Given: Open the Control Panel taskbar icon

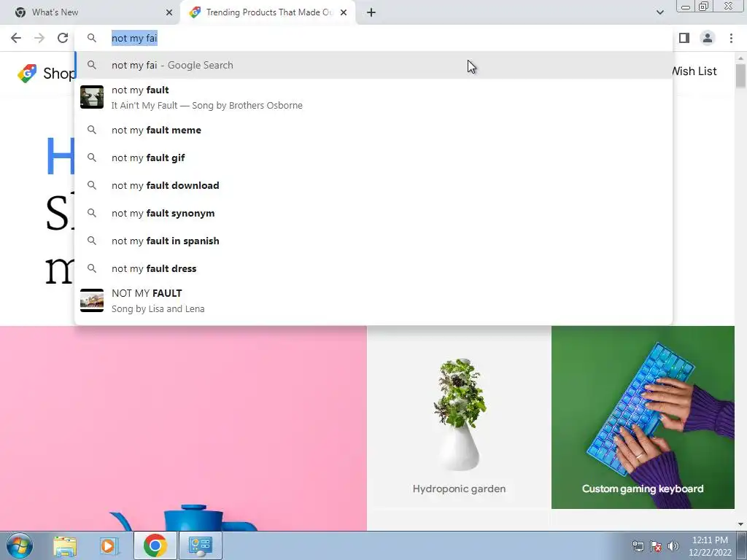Looking at the screenshot, I should point(200,545).
